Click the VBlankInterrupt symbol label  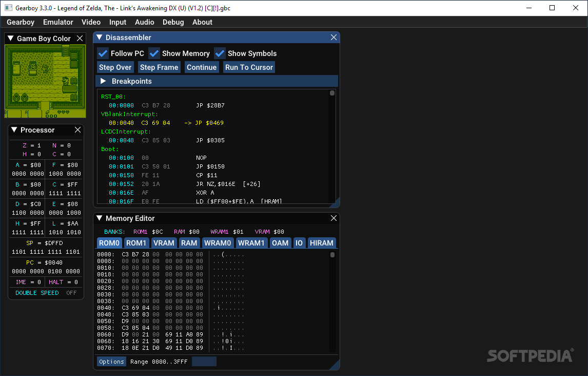[x=129, y=114]
